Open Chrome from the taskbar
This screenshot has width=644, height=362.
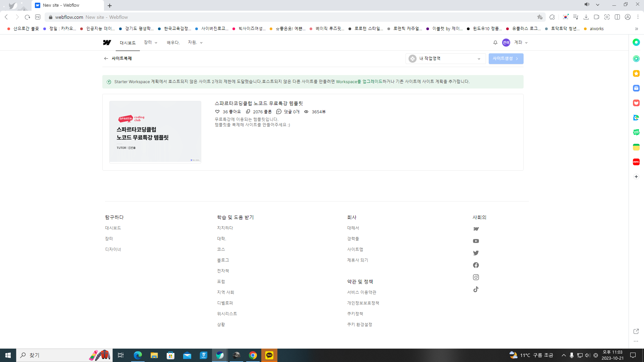(253, 355)
